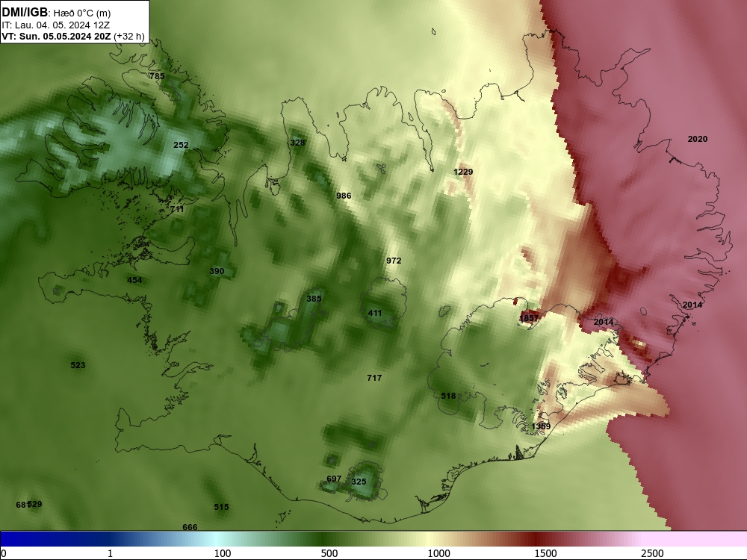This screenshot has height=560, width=747.
Task: Click the 454 value on the peninsula
Action: [x=134, y=280]
